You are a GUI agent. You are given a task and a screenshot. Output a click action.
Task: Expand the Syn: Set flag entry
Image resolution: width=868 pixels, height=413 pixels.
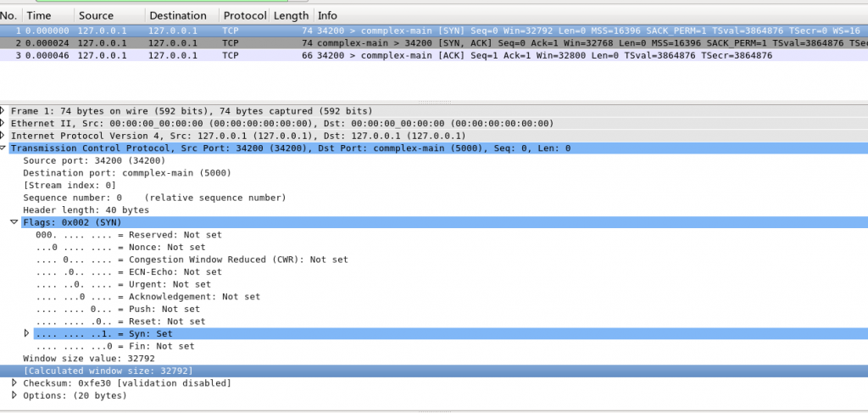[26, 333]
